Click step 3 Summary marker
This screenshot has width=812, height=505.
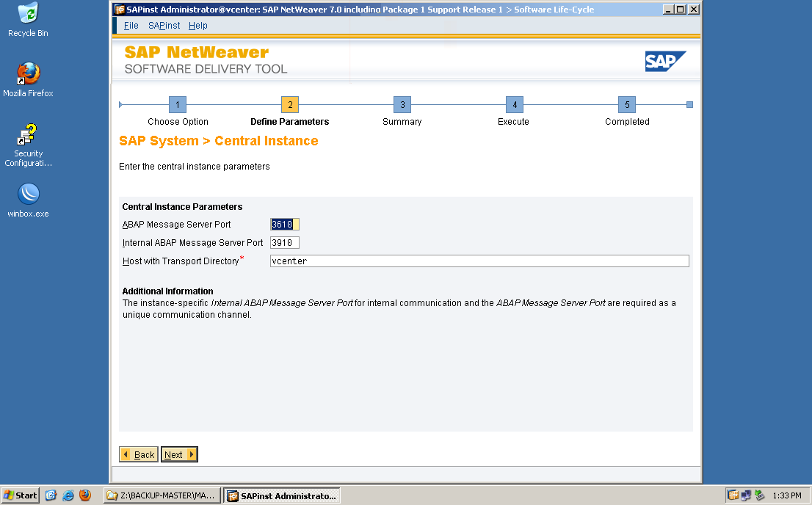click(402, 105)
